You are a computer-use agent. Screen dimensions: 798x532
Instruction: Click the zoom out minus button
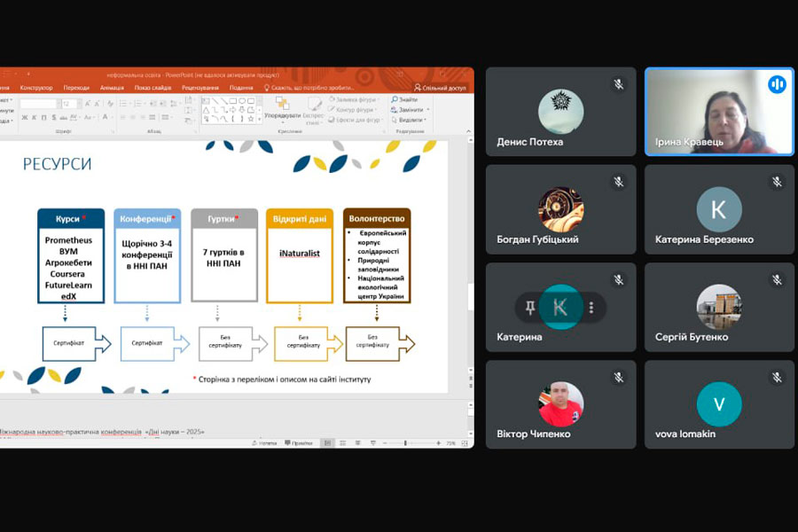pos(385,443)
